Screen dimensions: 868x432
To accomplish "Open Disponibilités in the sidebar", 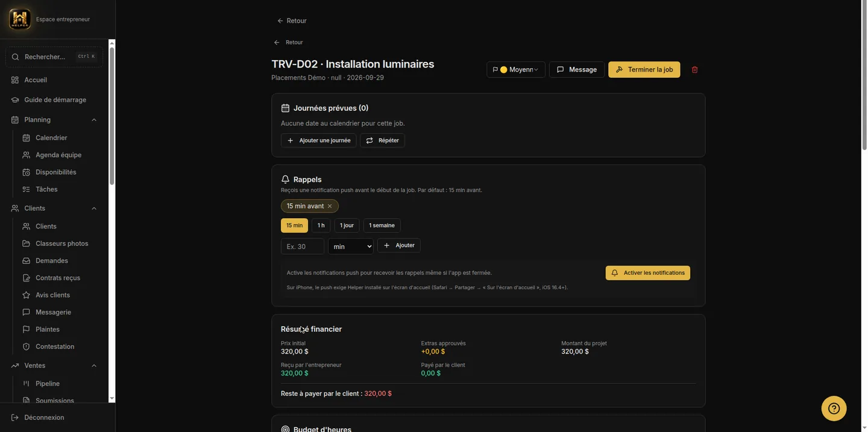I will tap(55, 172).
